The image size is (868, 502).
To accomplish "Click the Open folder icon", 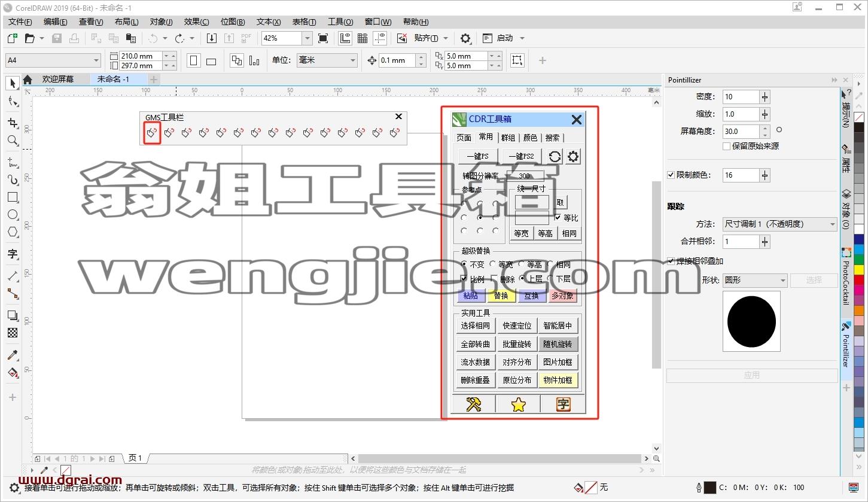I will [x=29, y=38].
